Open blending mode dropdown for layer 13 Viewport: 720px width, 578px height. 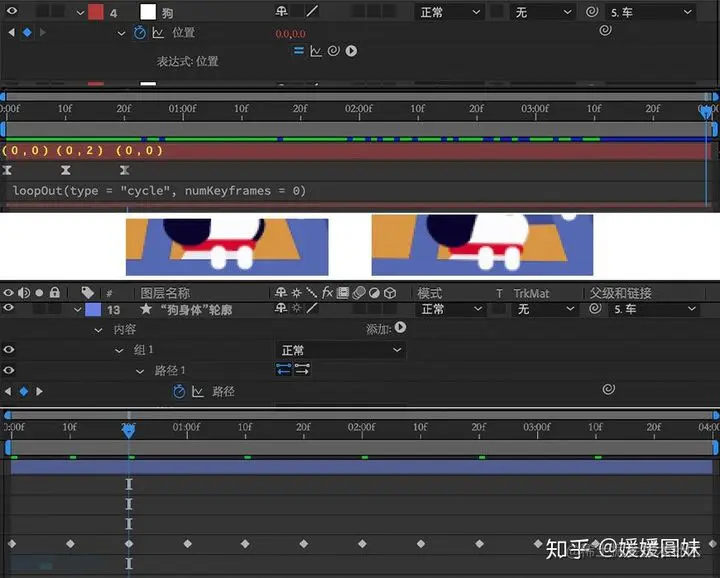click(x=450, y=309)
